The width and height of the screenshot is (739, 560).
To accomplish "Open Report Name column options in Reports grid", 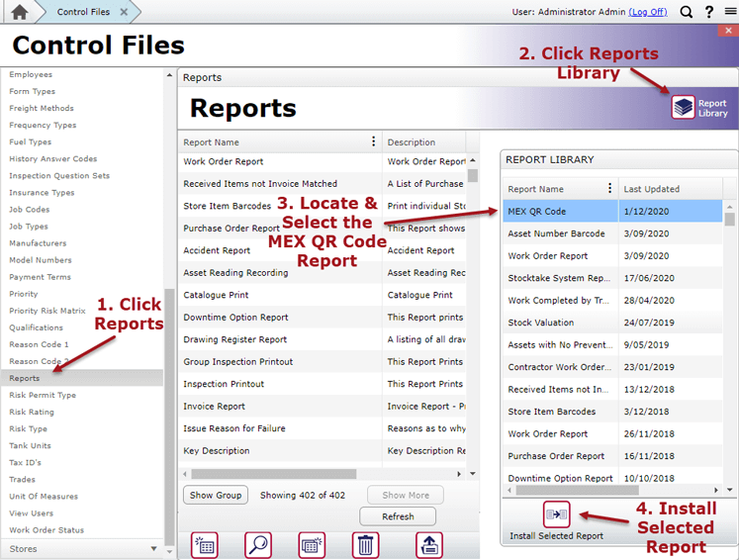I will point(373,141).
